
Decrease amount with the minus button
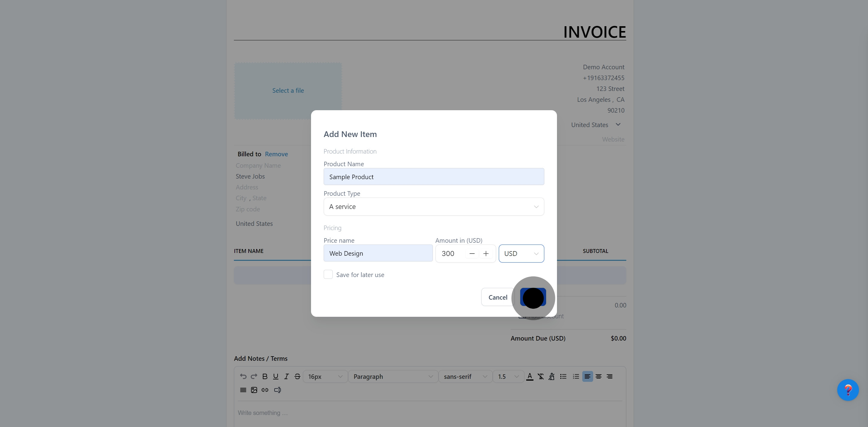472,254
